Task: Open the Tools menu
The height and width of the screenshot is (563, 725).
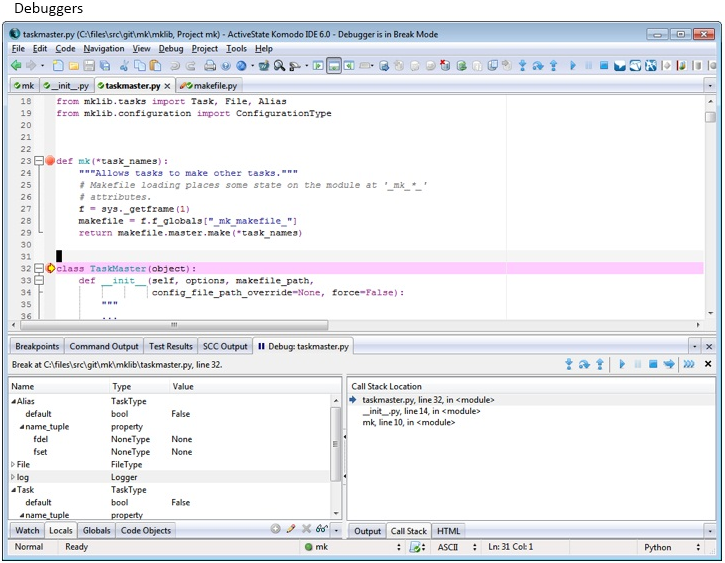Action: coord(236,49)
